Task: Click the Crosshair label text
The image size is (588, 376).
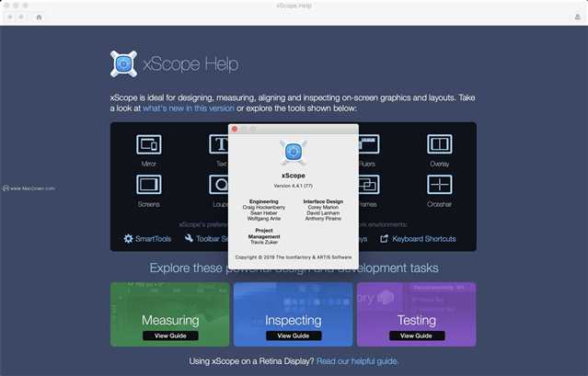Action: click(x=440, y=204)
